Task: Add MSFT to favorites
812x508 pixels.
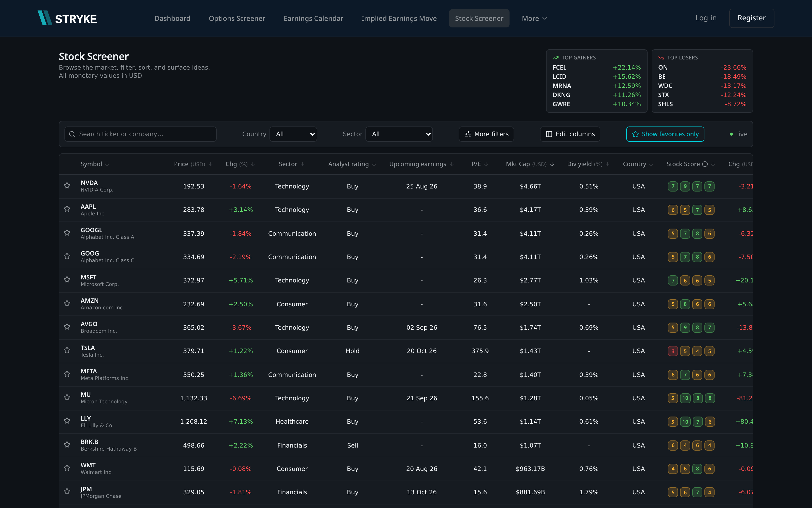Action: pyautogui.click(x=67, y=280)
